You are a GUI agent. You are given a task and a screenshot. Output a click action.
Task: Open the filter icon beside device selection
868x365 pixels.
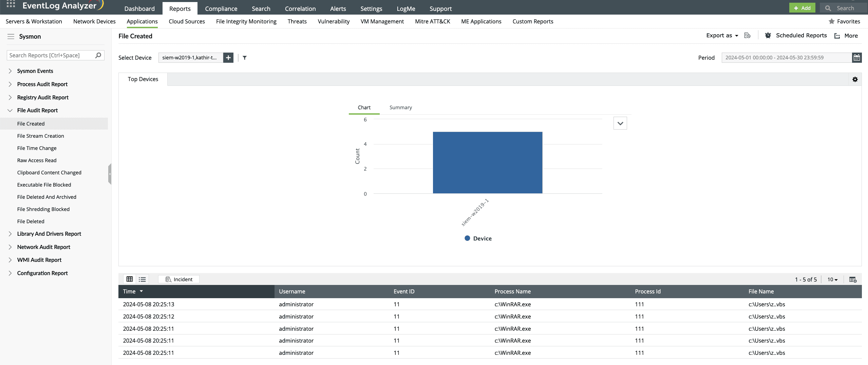[244, 58]
